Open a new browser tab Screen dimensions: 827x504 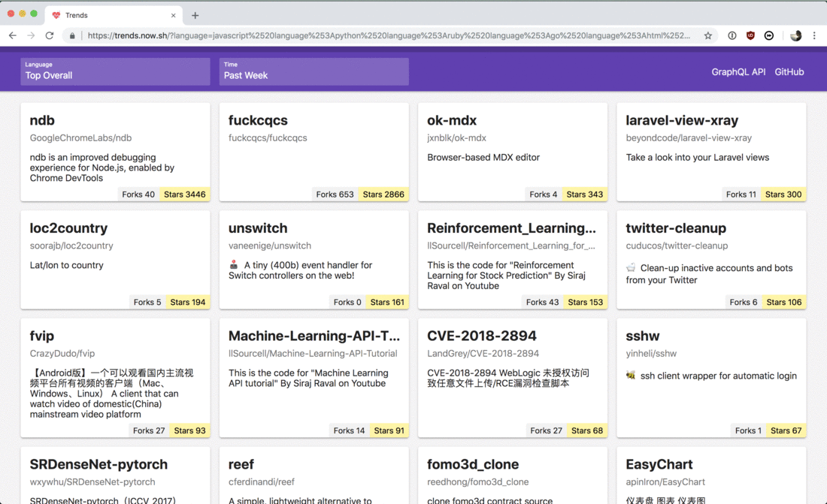tap(195, 15)
